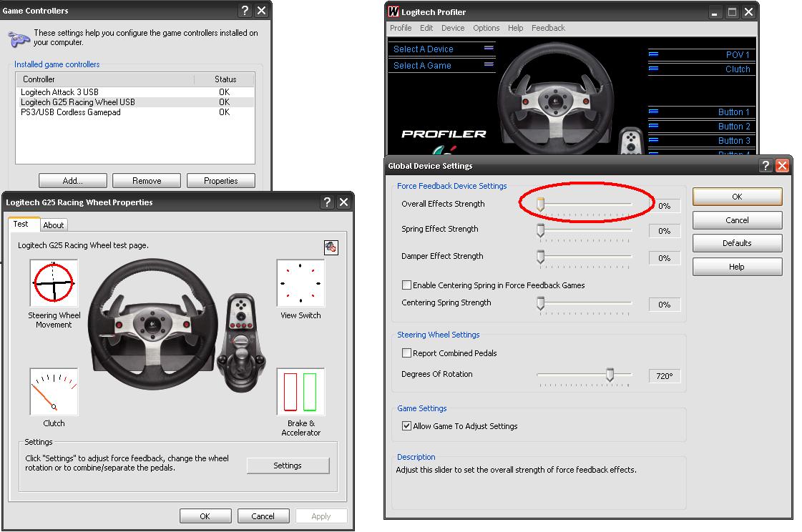Click Cancel in Global Device Settings
This screenshot has height=532, width=802.
tap(737, 220)
